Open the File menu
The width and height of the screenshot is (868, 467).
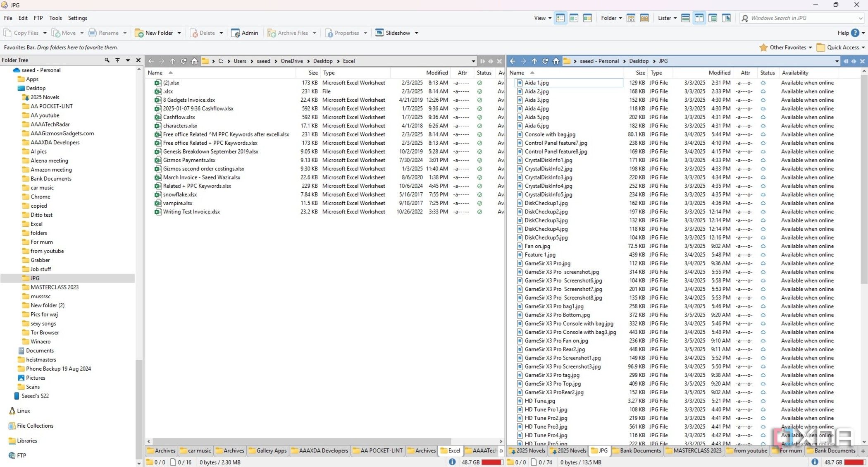[8, 18]
